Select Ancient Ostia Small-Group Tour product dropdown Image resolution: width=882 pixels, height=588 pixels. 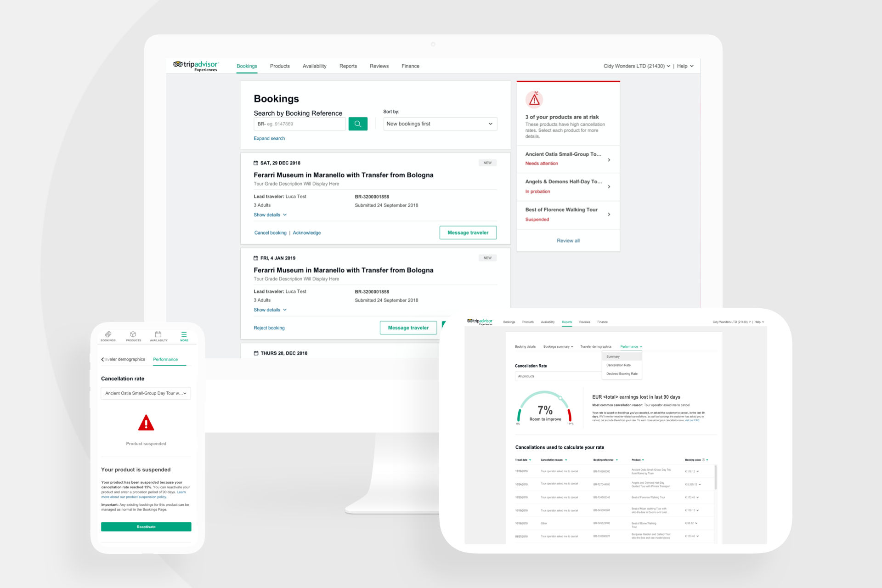pos(146,394)
